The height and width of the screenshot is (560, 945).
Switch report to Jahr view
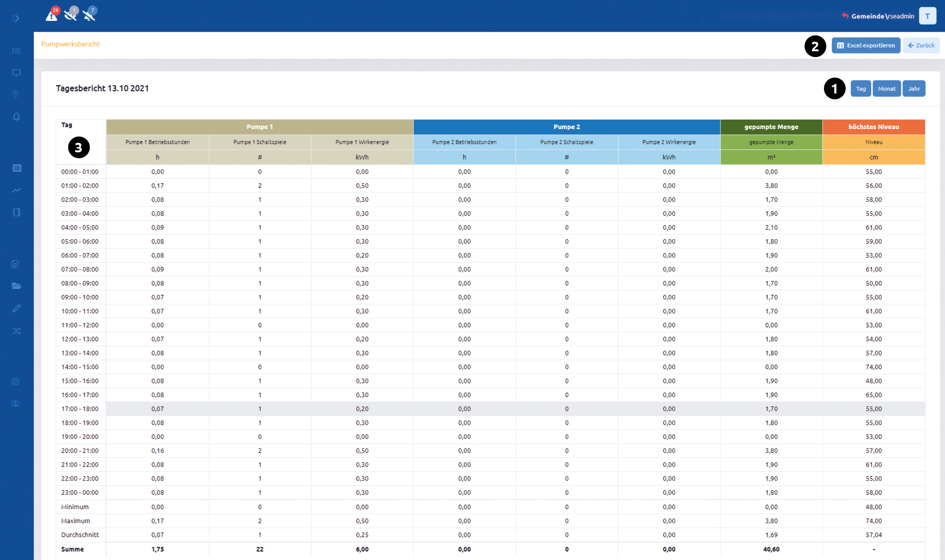914,89
